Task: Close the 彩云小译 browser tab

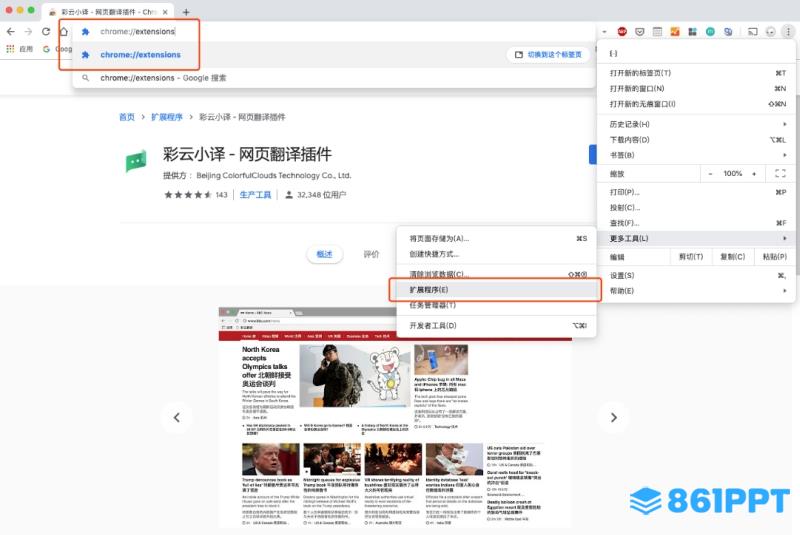Action: (x=165, y=12)
